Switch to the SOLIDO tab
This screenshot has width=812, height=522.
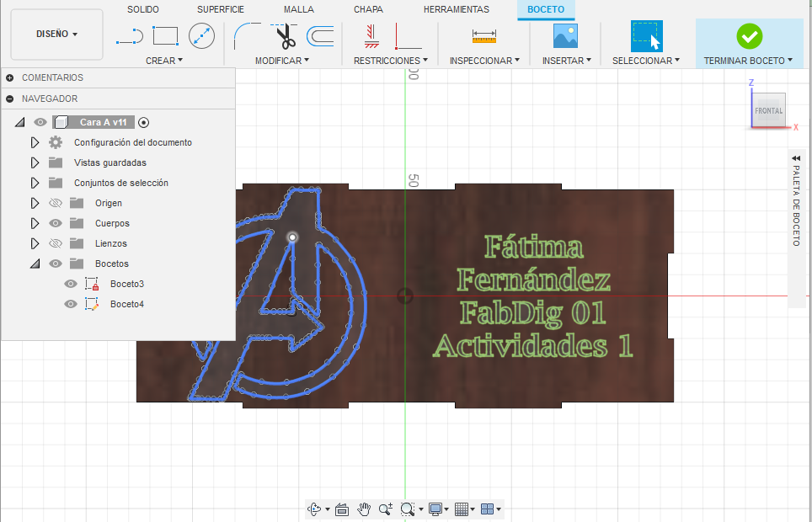coord(143,9)
